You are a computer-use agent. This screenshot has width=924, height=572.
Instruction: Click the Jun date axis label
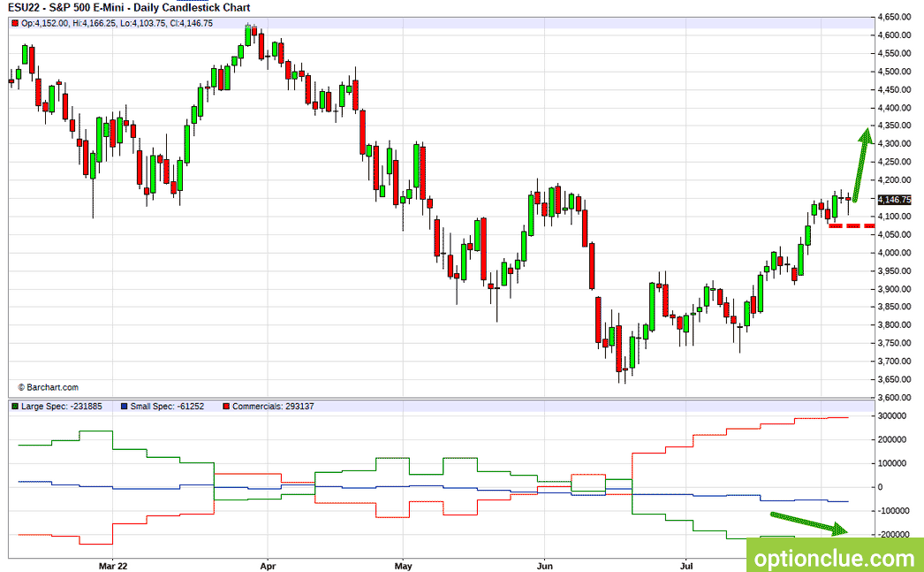point(544,566)
